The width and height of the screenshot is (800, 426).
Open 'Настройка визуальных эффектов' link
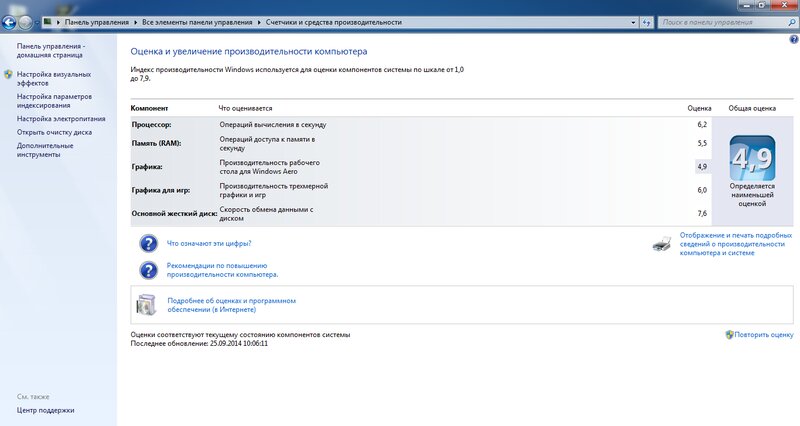[x=54, y=79]
